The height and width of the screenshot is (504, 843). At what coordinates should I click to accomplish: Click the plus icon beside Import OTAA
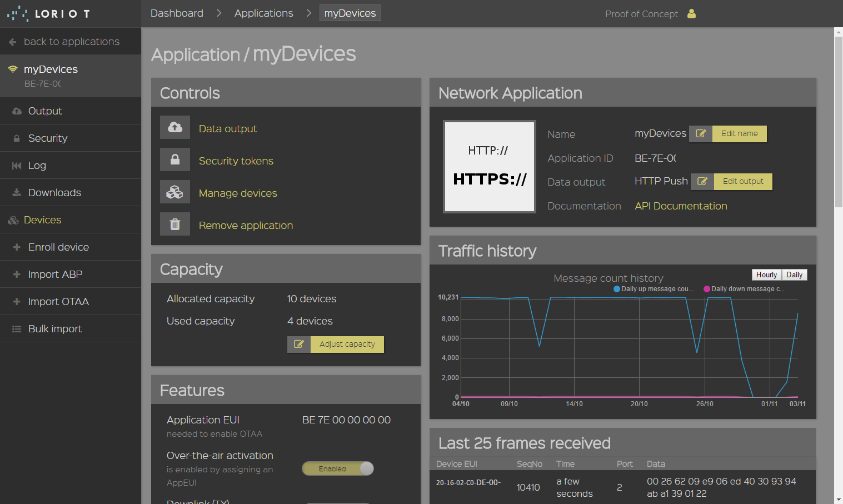(x=17, y=302)
